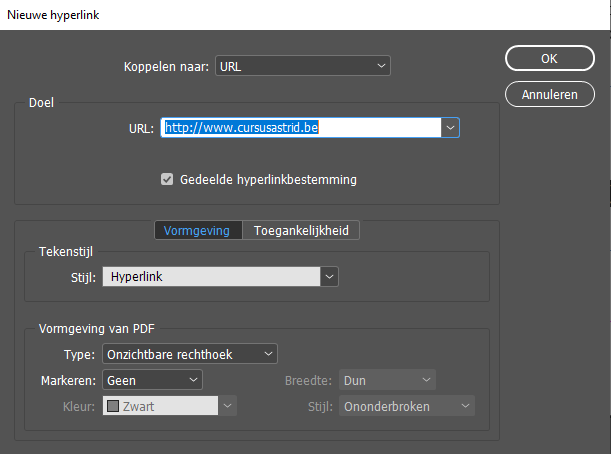Image resolution: width=611 pixels, height=454 pixels.
Task: Switch to the Vormgeving tab
Action: pos(197,231)
